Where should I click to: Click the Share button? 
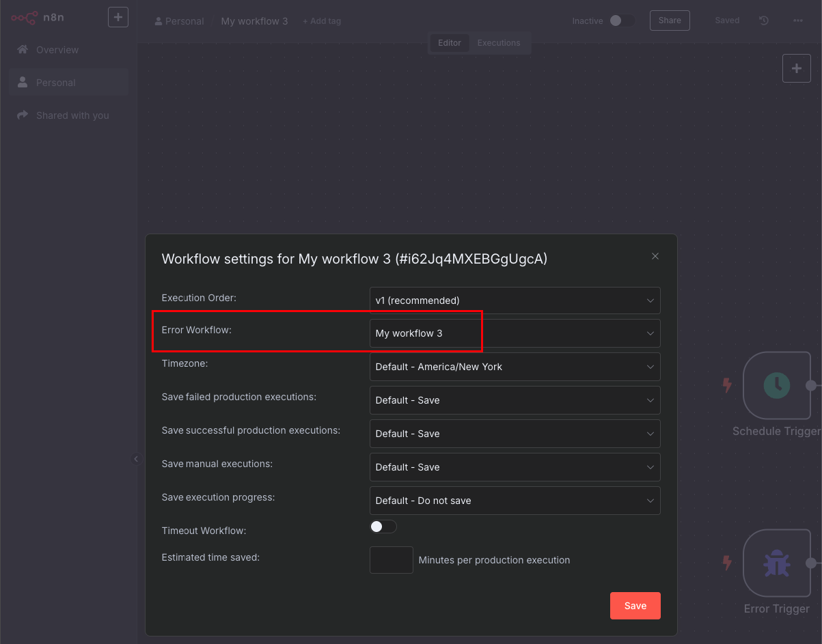pos(670,20)
